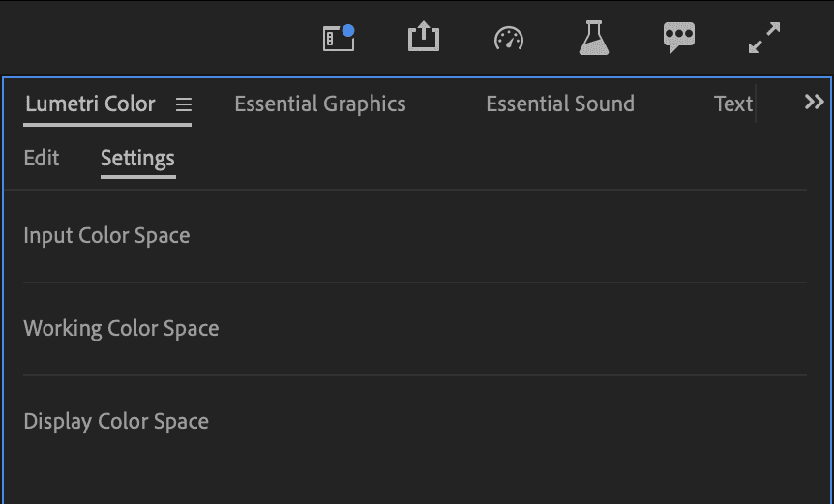Open the Essential Sound tab
This screenshot has height=504, width=834.
tap(560, 104)
